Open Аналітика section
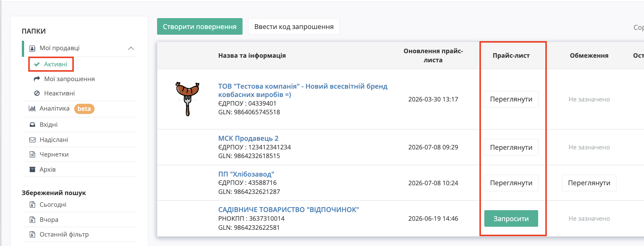Viewport: 644px width, 246px height. (54, 108)
